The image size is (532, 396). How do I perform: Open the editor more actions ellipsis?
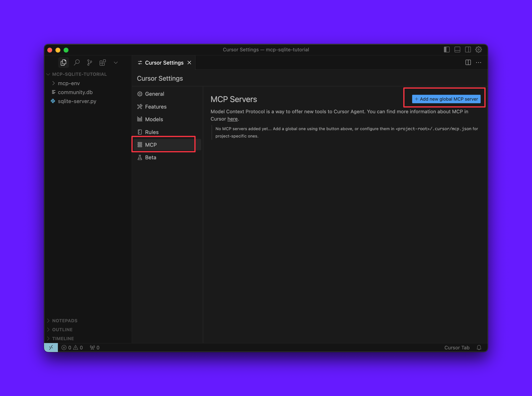pyautogui.click(x=479, y=63)
